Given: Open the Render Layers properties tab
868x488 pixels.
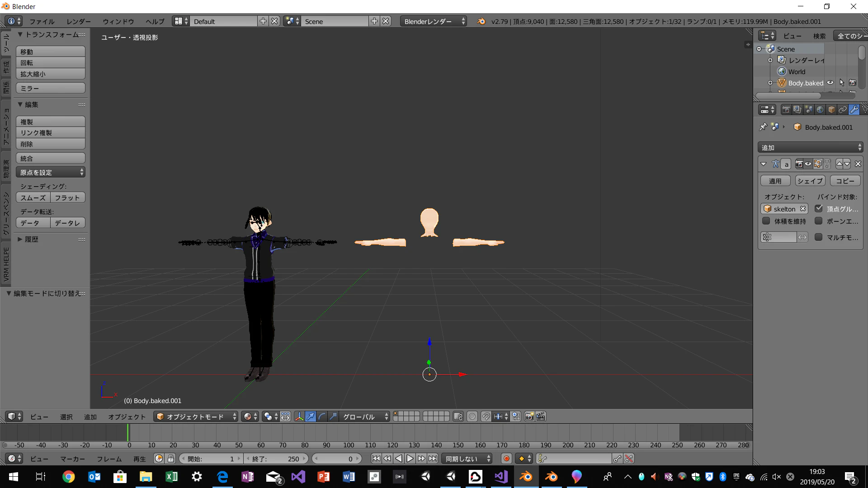Looking at the screenshot, I should coord(797,110).
